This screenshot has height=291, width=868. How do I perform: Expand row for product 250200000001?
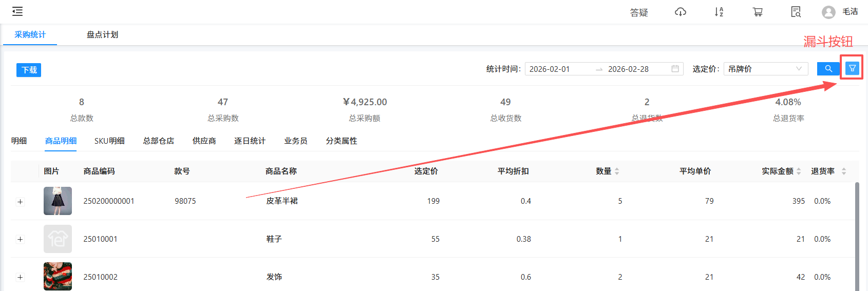[21, 202]
